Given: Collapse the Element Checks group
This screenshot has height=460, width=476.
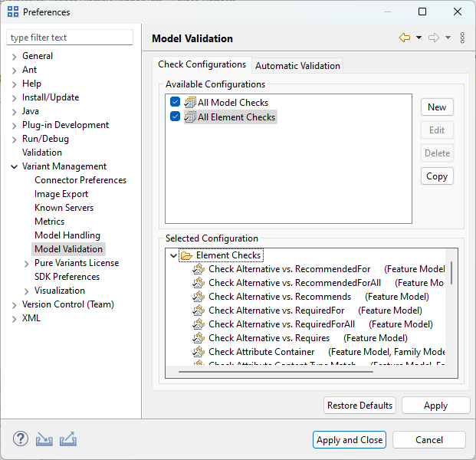Looking at the screenshot, I should 174,255.
